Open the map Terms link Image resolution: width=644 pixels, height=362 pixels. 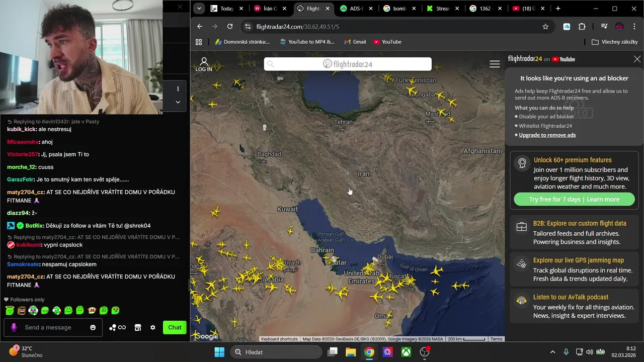coord(496,339)
